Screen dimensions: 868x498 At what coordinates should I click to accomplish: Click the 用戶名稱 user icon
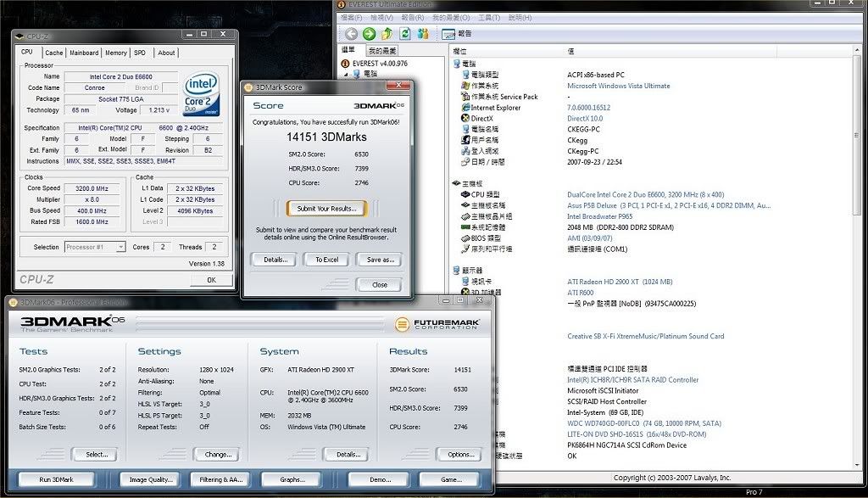(x=465, y=140)
